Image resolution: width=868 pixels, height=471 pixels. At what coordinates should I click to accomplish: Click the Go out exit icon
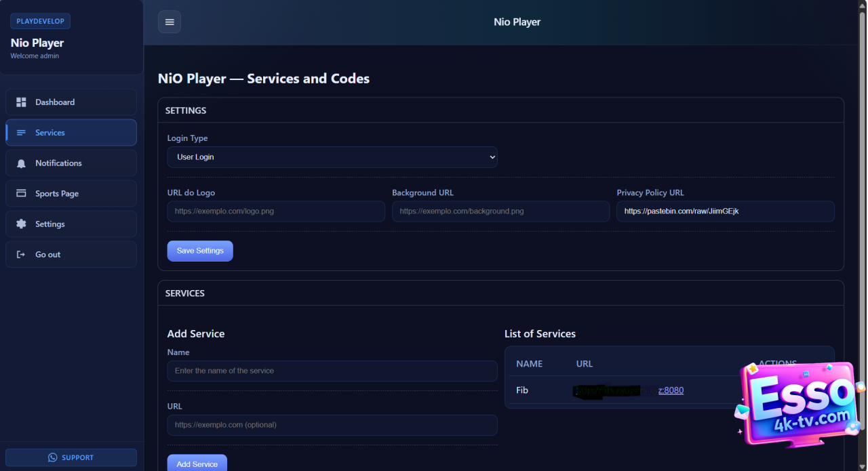click(21, 255)
